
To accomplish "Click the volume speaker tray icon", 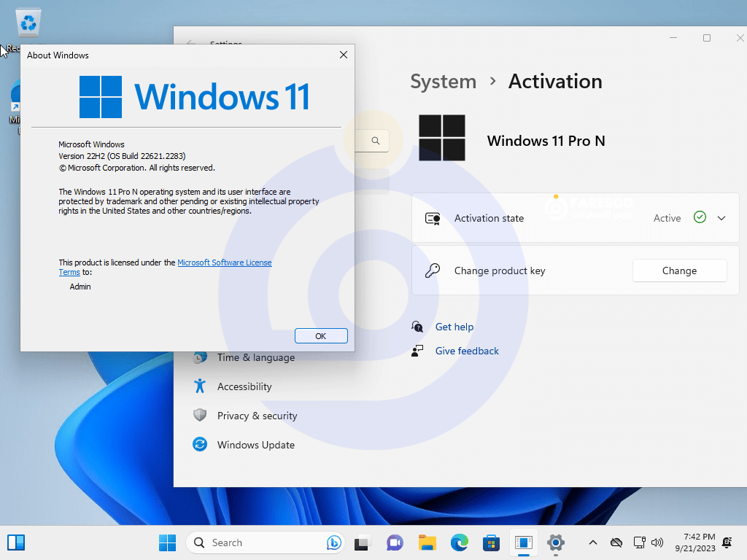I will coord(657,542).
